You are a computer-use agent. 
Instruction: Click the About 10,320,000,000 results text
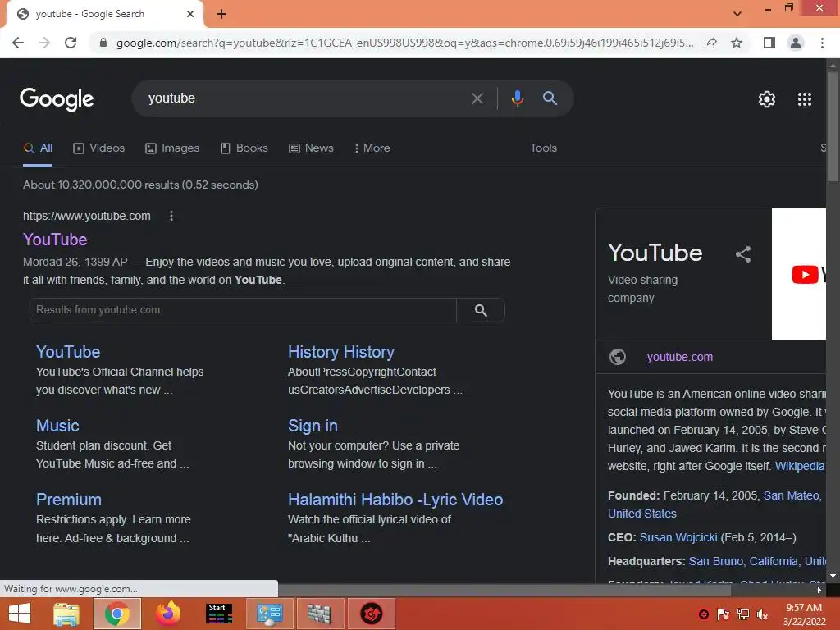140,185
